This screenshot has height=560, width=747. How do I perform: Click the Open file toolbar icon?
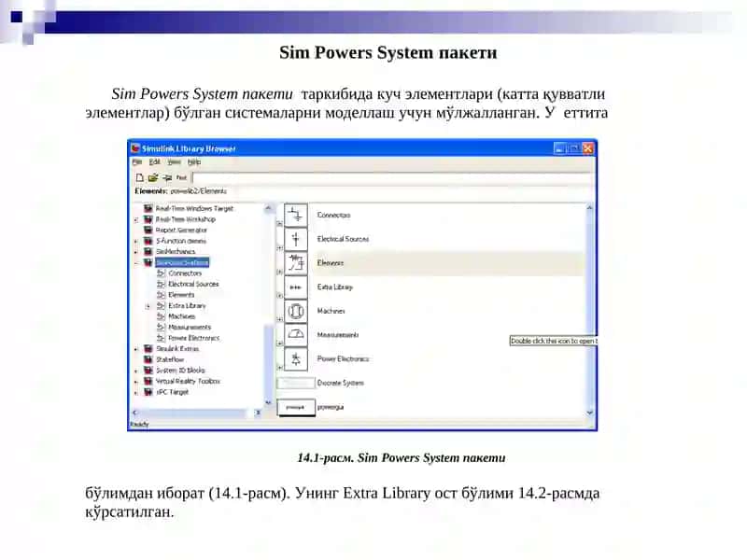click(x=153, y=177)
